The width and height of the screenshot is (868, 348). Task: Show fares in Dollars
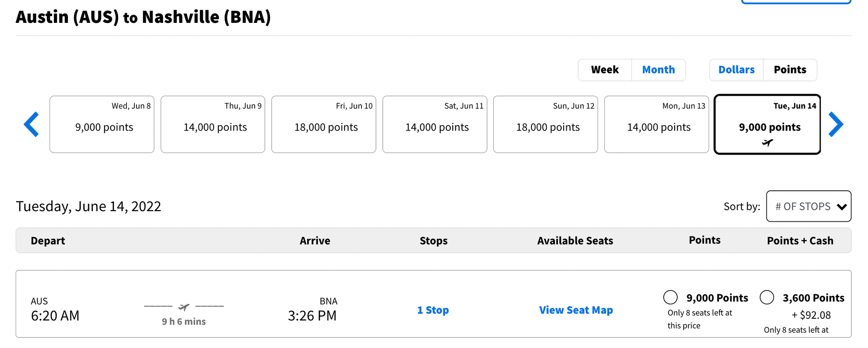(x=736, y=70)
